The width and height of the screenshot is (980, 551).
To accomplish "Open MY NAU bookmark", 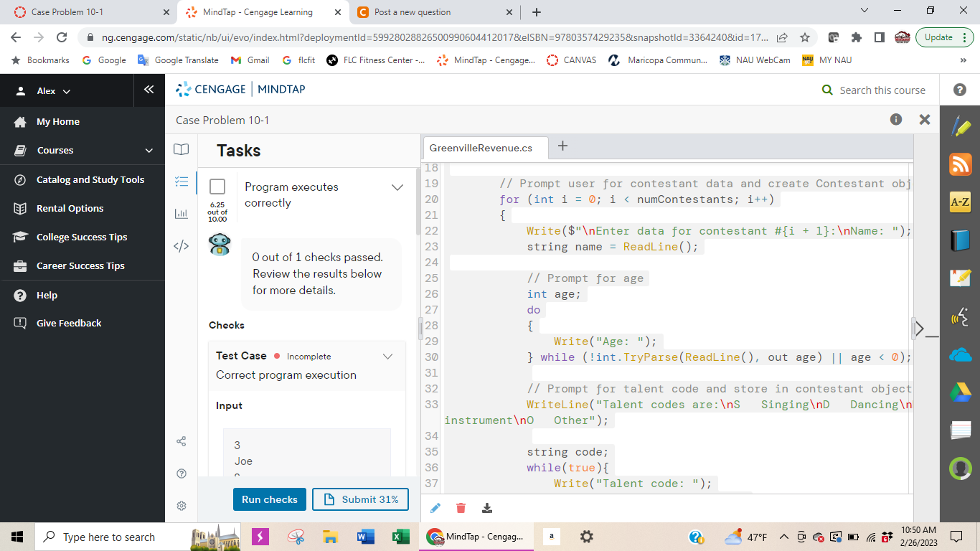I will point(826,60).
